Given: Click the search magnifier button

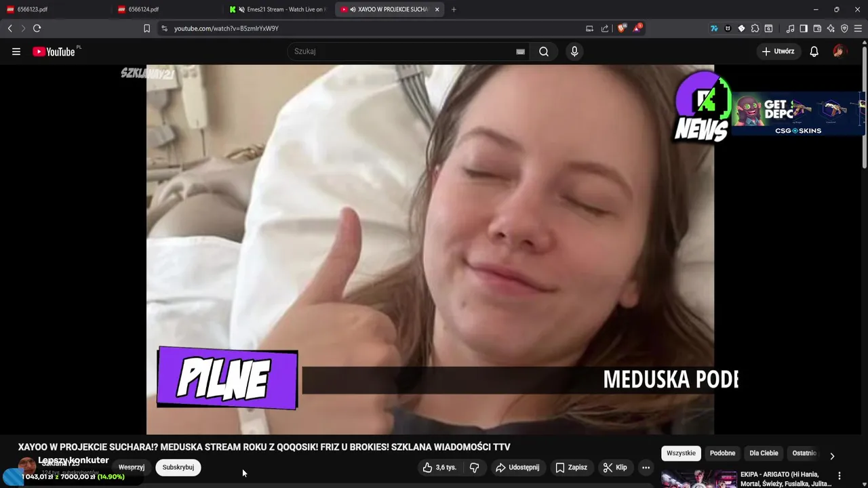Looking at the screenshot, I should [544, 52].
